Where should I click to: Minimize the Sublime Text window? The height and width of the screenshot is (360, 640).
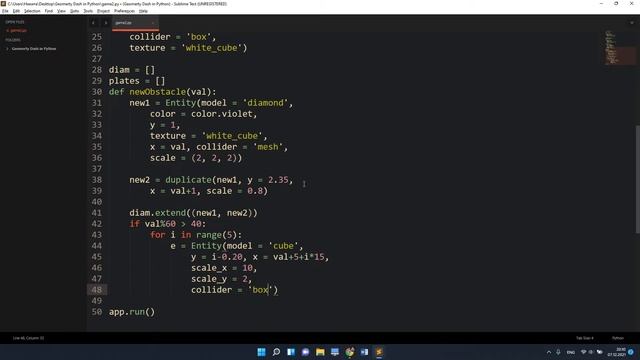click(601, 4)
